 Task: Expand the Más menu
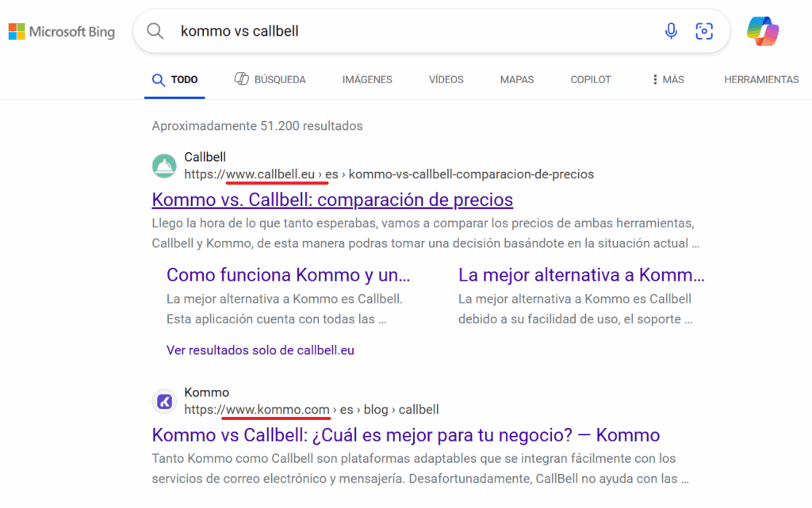667,80
